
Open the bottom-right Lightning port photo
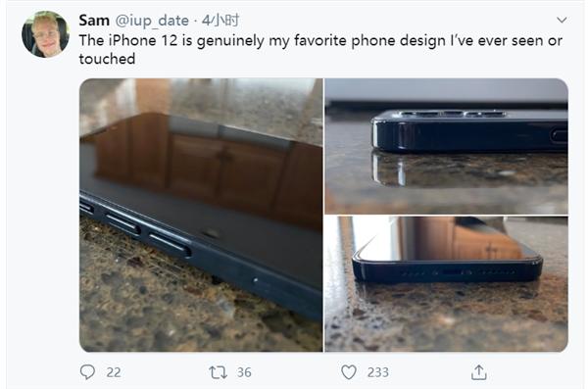tap(446, 284)
